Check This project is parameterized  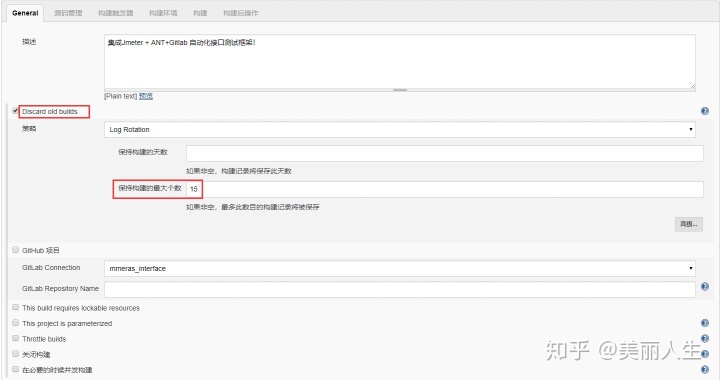pyautogui.click(x=15, y=323)
